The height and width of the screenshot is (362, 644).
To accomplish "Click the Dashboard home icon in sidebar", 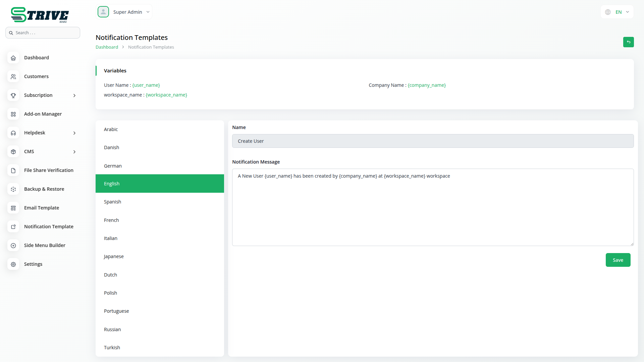I will pyautogui.click(x=13, y=58).
